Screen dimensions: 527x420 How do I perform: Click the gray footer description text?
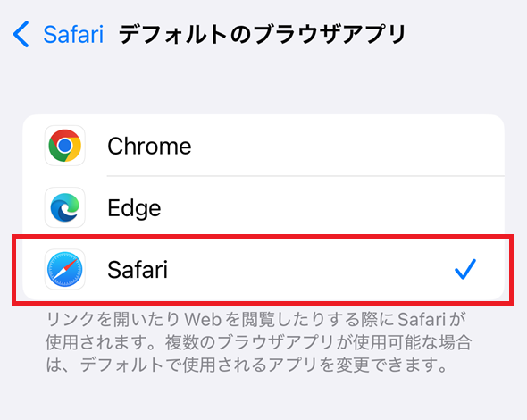point(259,342)
